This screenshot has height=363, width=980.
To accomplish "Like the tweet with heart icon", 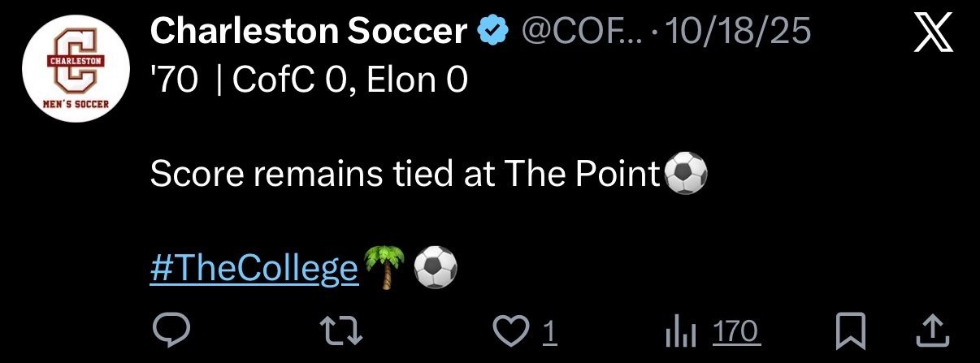I will [x=513, y=331].
